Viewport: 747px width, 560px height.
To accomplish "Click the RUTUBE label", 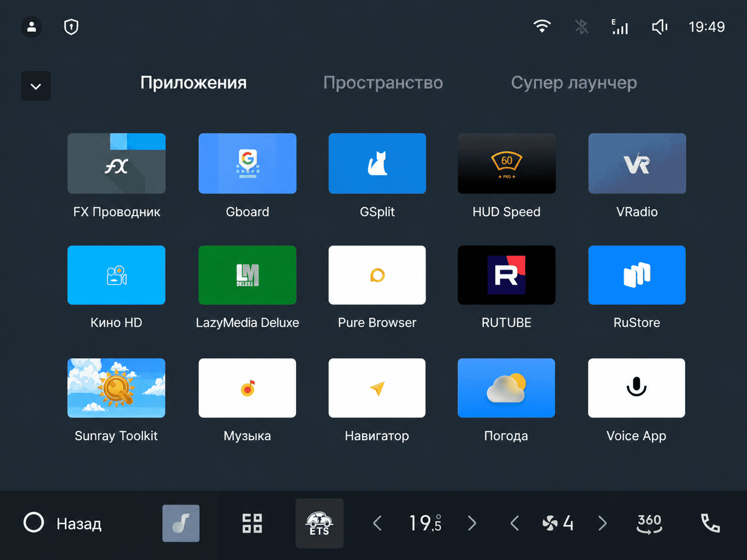I will (507, 323).
